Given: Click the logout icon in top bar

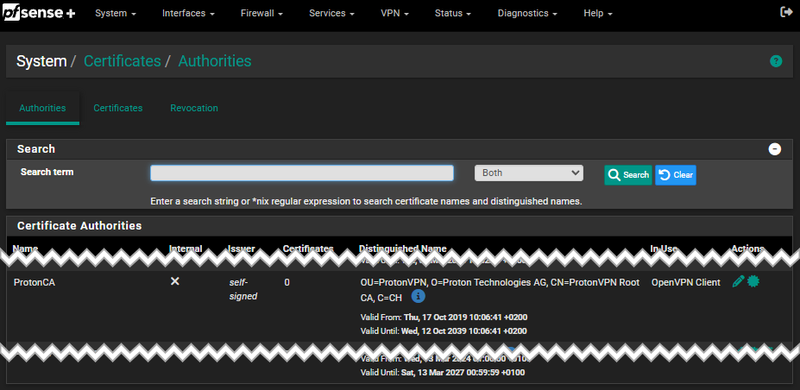Looking at the screenshot, I should [x=786, y=12].
